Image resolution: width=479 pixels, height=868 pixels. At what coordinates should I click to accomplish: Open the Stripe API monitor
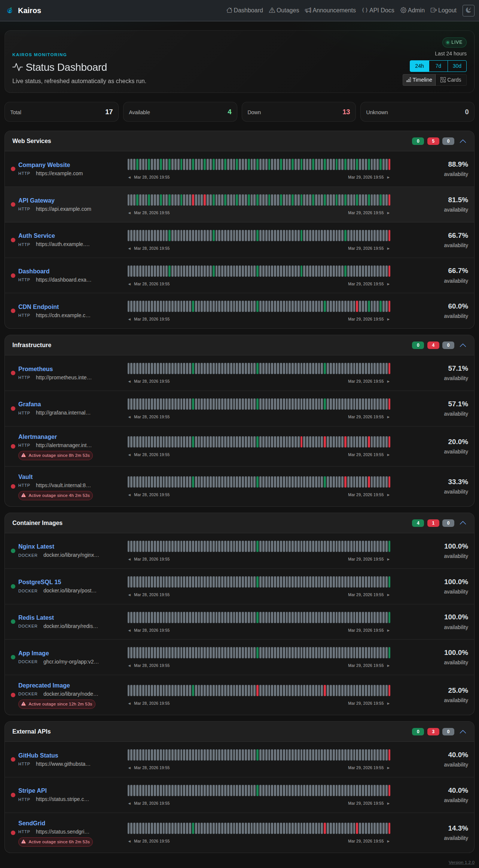[x=33, y=790]
